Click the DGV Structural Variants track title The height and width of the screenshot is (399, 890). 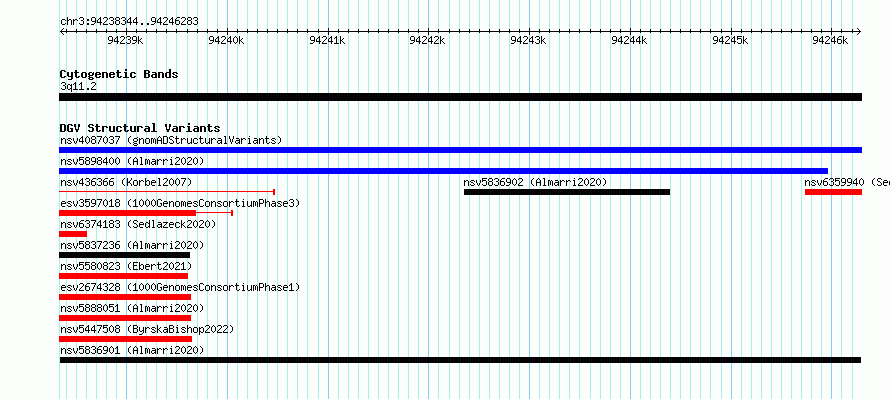coord(140,128)
